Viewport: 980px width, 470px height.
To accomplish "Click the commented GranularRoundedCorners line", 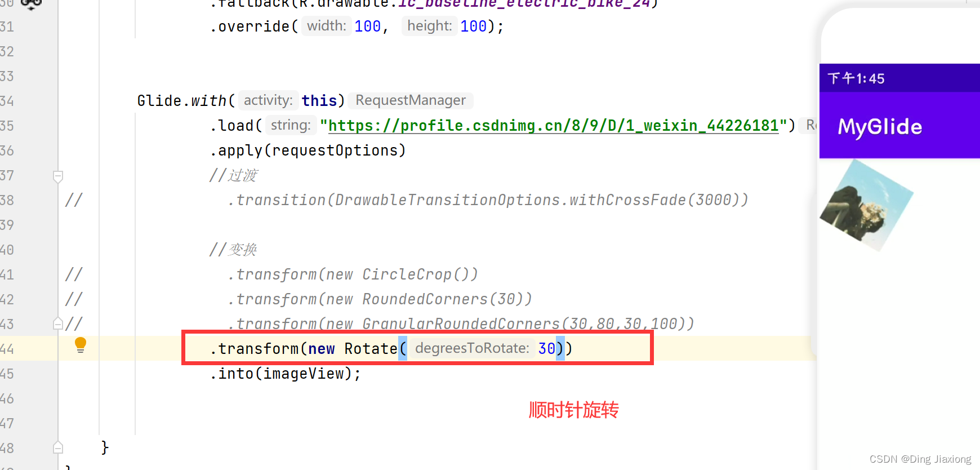I will click(461, 324).
